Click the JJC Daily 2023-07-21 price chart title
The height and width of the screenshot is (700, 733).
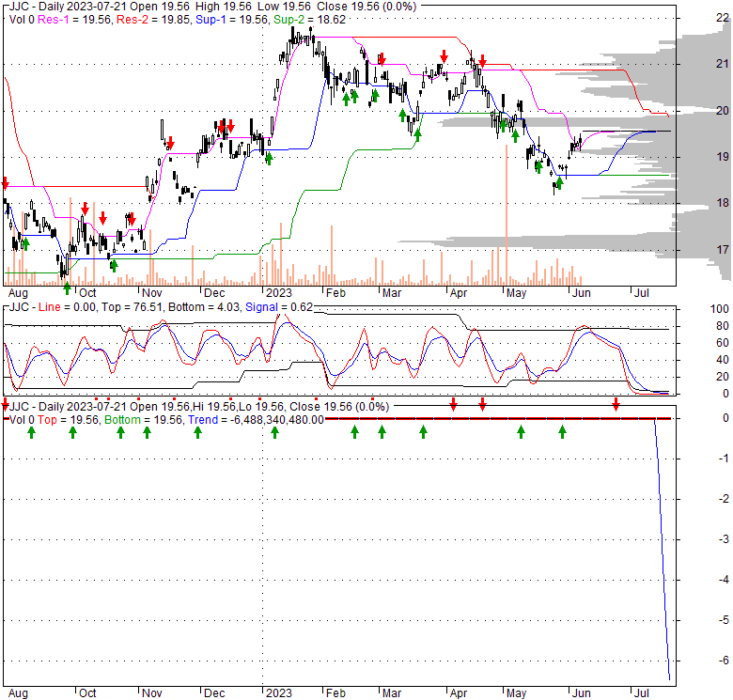coord(213,7)
